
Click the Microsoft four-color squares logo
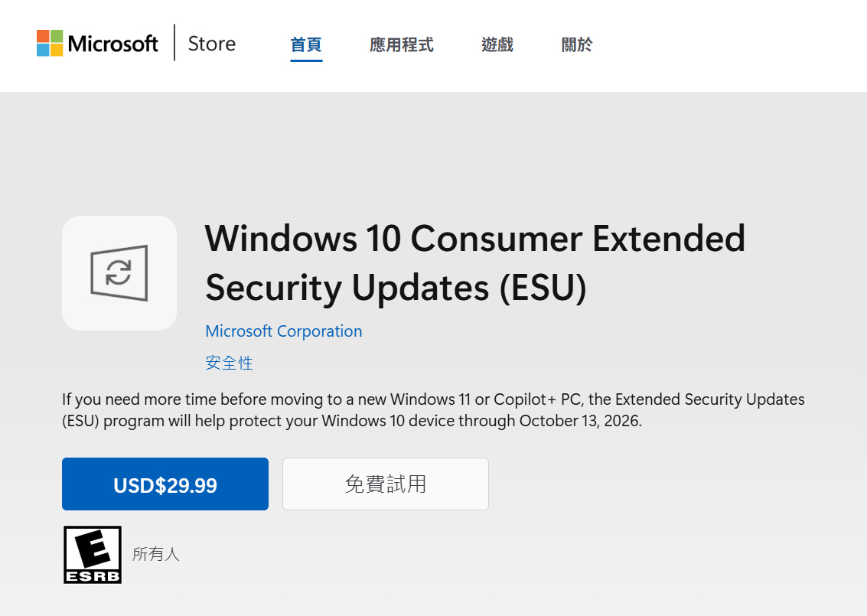(50, 43)
